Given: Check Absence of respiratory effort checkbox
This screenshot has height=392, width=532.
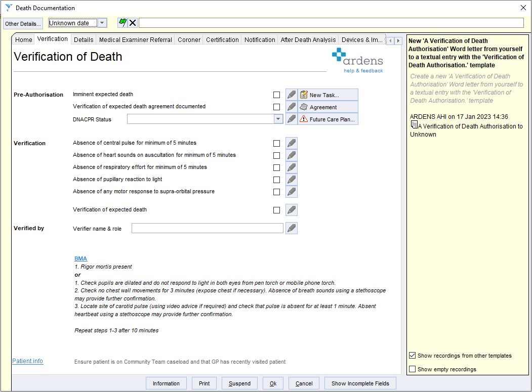Looking at the screenshot, I should point(276,168).
